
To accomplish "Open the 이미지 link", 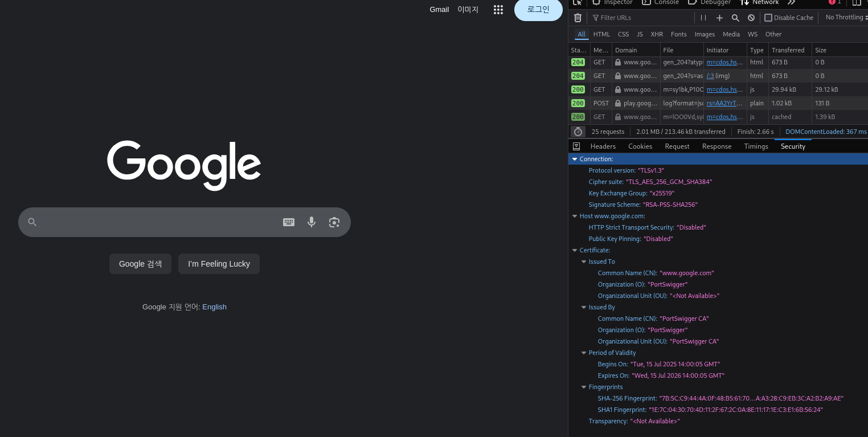I will pyautogui.click(x=468, y=9).
